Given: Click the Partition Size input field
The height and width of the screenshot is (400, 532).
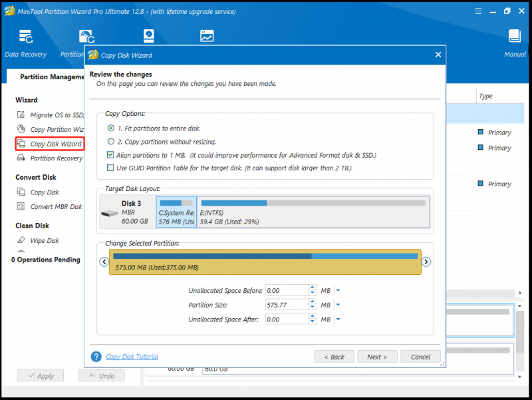Looking at the screenshot, I should click(287, 305).
